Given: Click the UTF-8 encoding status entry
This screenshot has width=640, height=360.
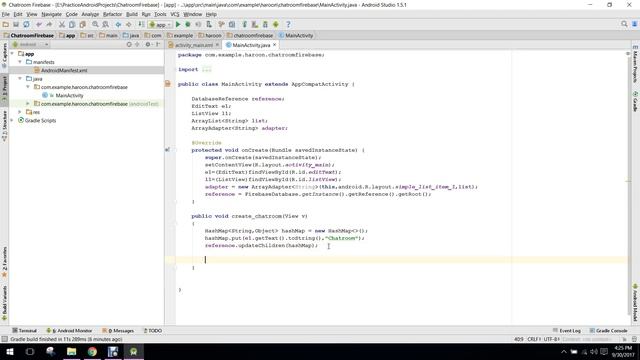Looking at the screenshot, I should tap(551, 339).
